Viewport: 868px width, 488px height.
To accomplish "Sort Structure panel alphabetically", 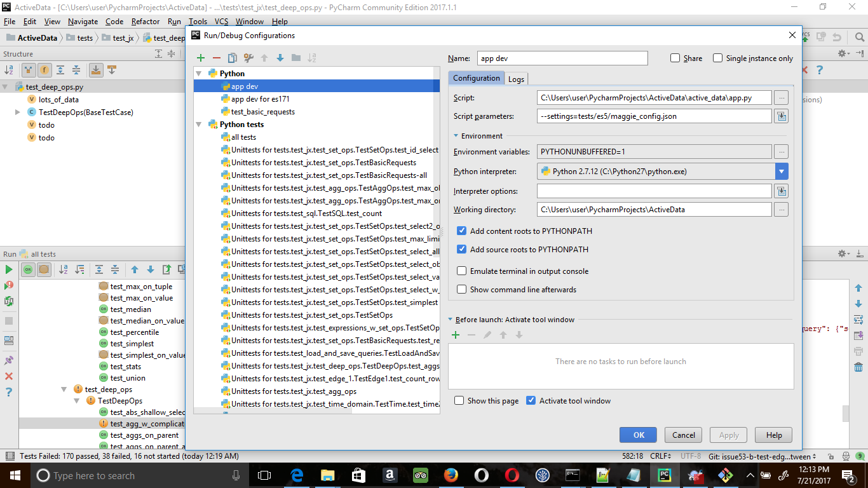I will (x=9, y=70).
